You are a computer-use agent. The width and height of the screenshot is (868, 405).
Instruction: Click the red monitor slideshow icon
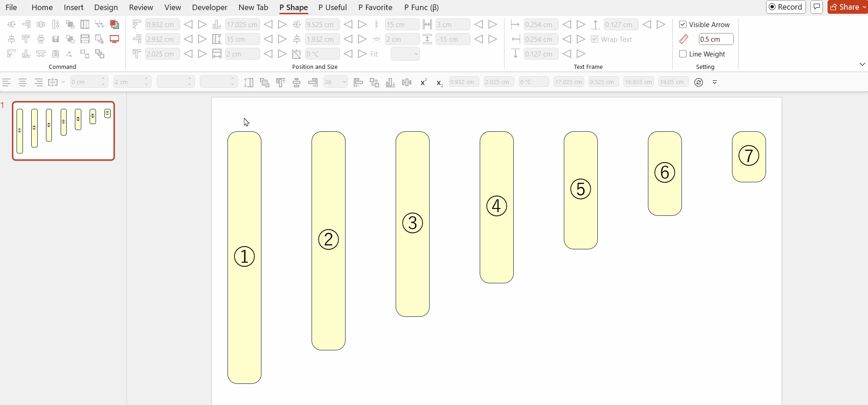[114, 39]
